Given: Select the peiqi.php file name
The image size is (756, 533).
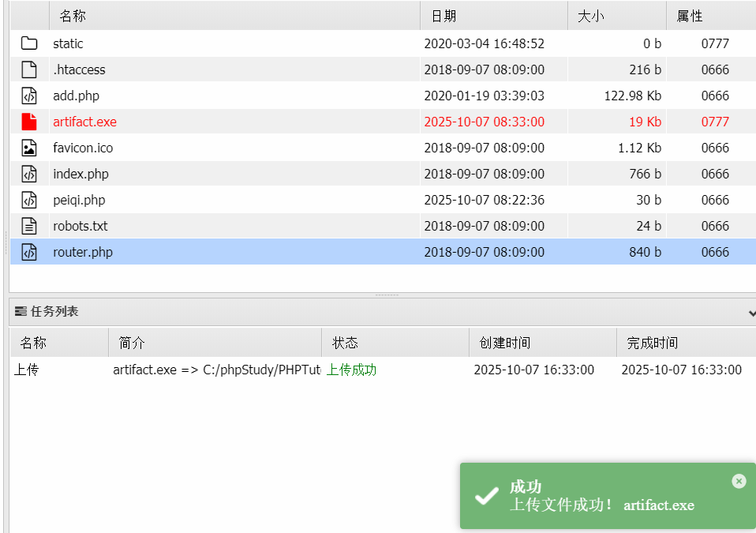Looking at the screenshot, I should pyautogui.click(x=79, y=200).
